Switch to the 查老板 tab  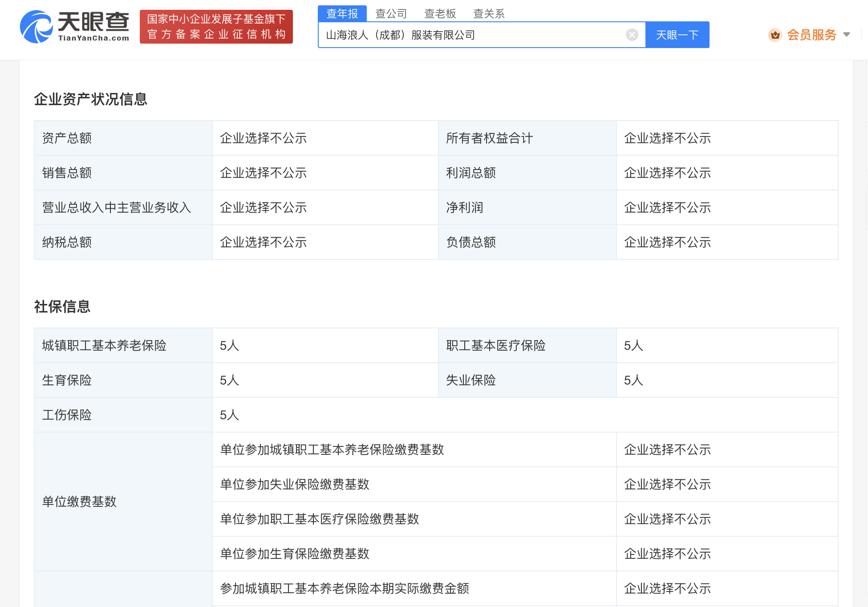tap(440, 14)
